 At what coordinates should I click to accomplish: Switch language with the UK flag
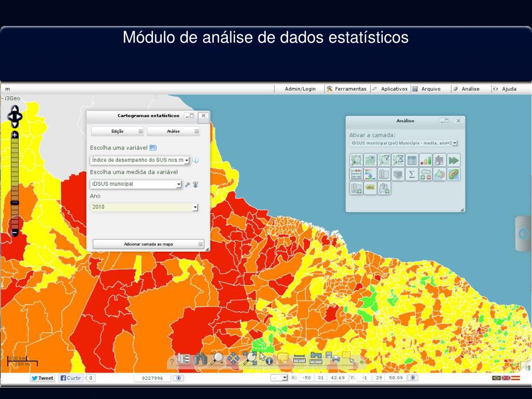(x=505, y=378)
